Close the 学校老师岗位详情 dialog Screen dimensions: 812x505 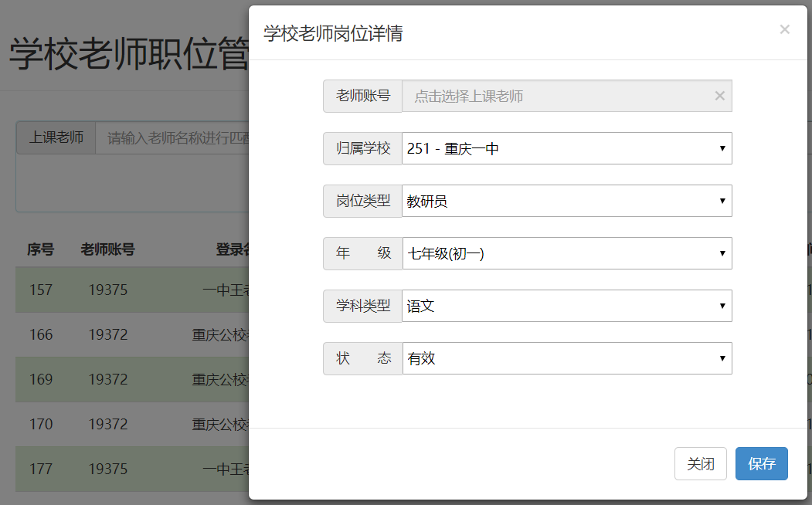[x=784, y=29]
